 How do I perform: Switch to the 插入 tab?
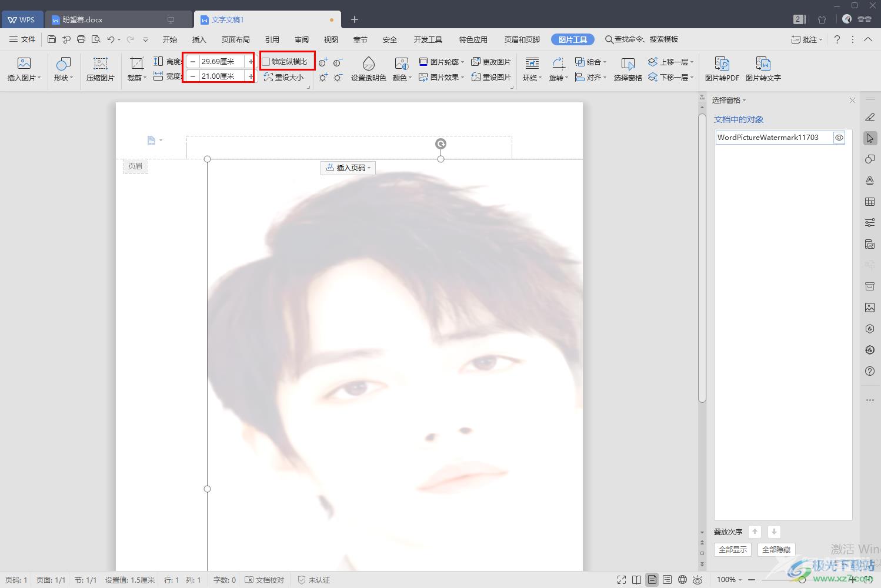pos(199,39)
